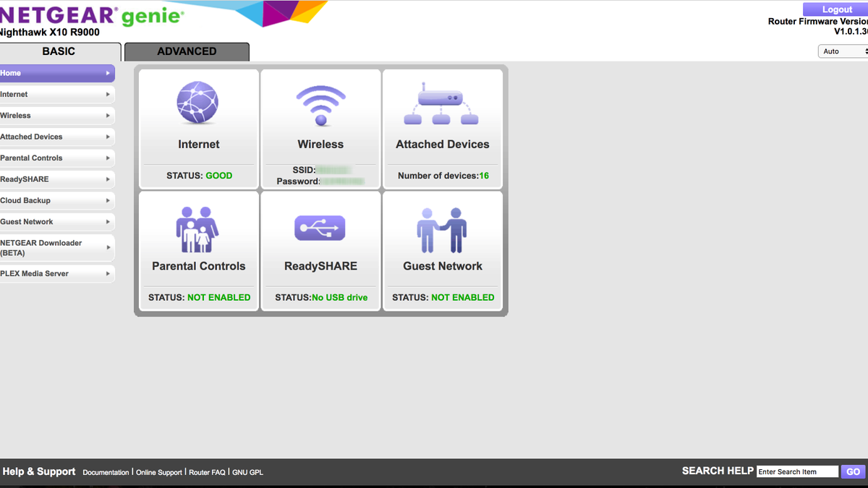
Task: Click the wireless SSID label
Action: point(305,171)
